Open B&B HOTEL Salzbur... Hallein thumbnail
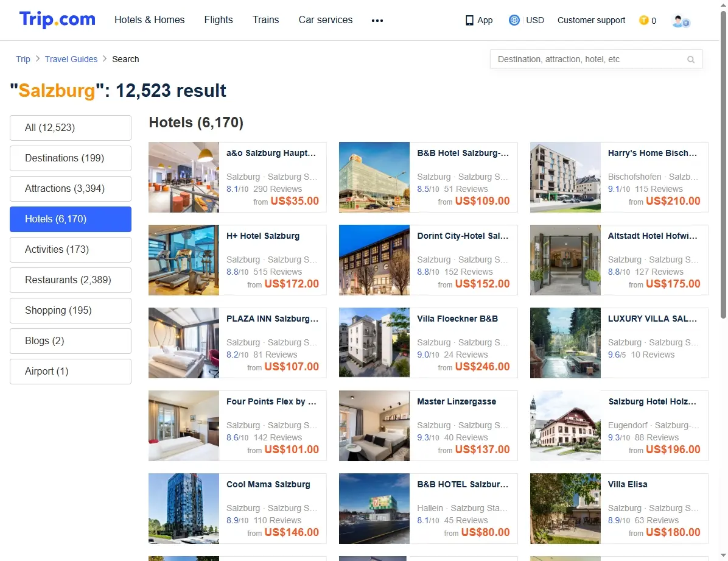This screenshot has width=728, height=561. [374, 509]
